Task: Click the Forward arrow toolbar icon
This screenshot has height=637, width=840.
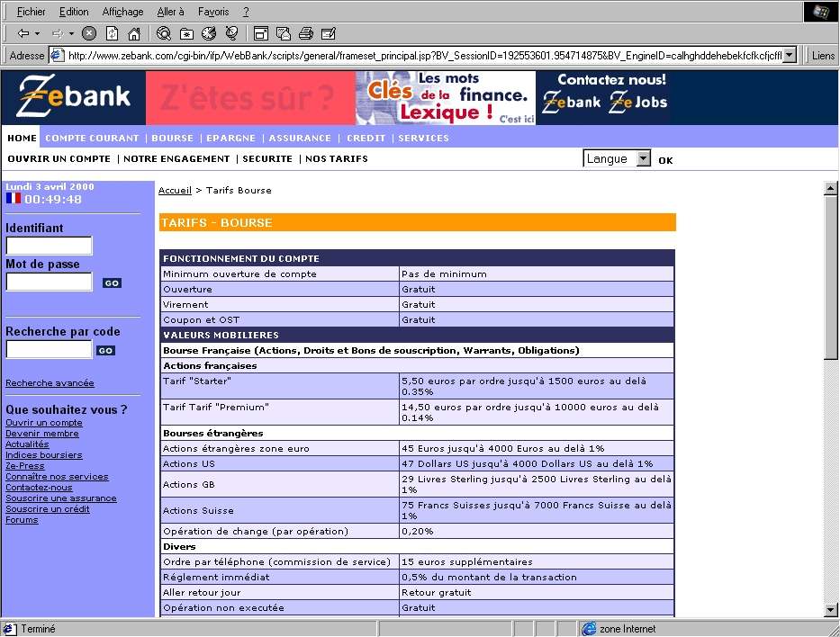Action: [58, 33]
